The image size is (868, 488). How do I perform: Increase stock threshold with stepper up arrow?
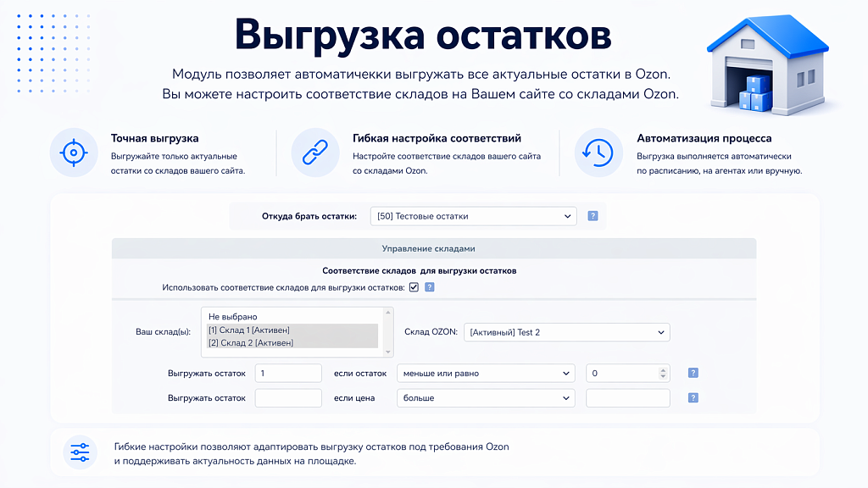(x=663, y=370)
